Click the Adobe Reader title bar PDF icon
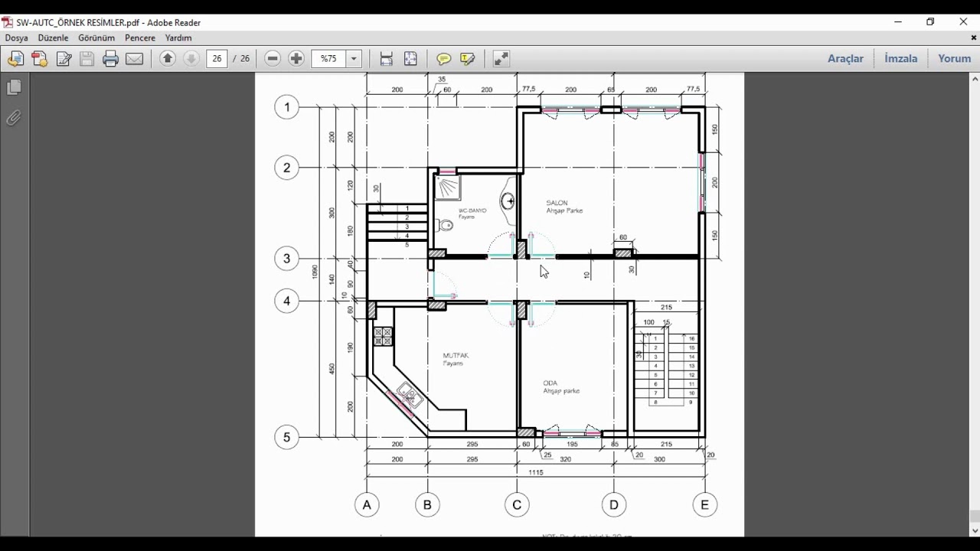 click(x=8, y=22)
